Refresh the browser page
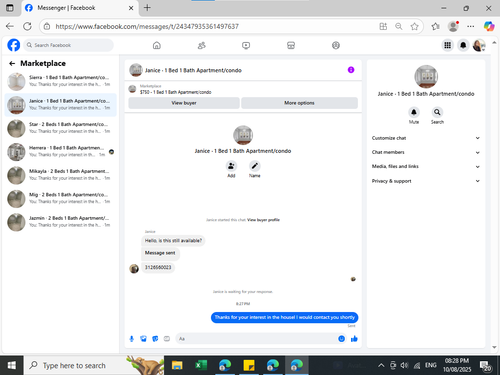This screenshot has width=500, height=375. tap(27, 26)
